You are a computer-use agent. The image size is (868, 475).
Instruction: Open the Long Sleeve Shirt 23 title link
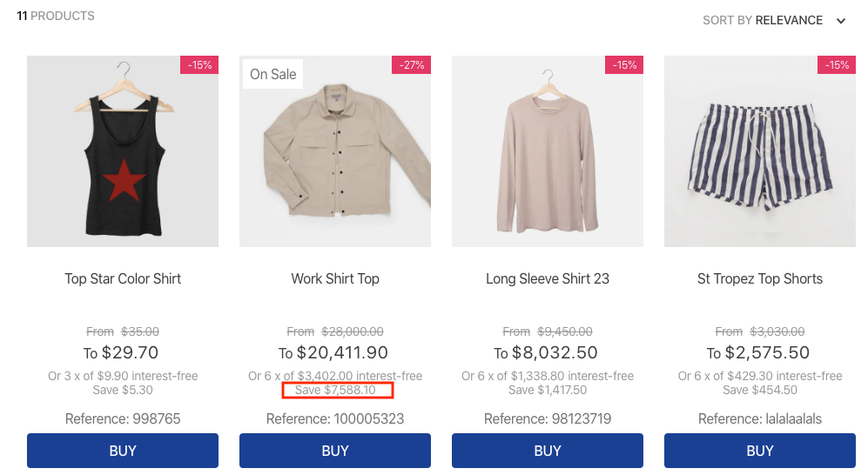(x=548, y=278)
